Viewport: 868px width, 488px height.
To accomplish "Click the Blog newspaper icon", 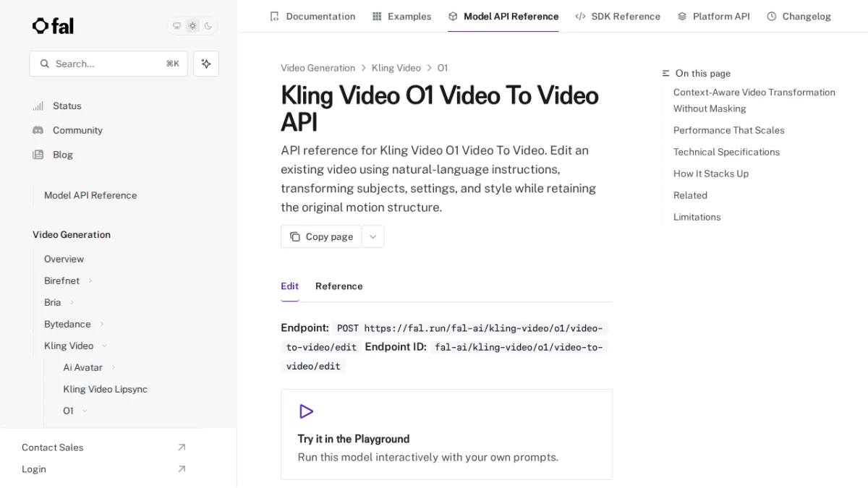I will [38, 155].
